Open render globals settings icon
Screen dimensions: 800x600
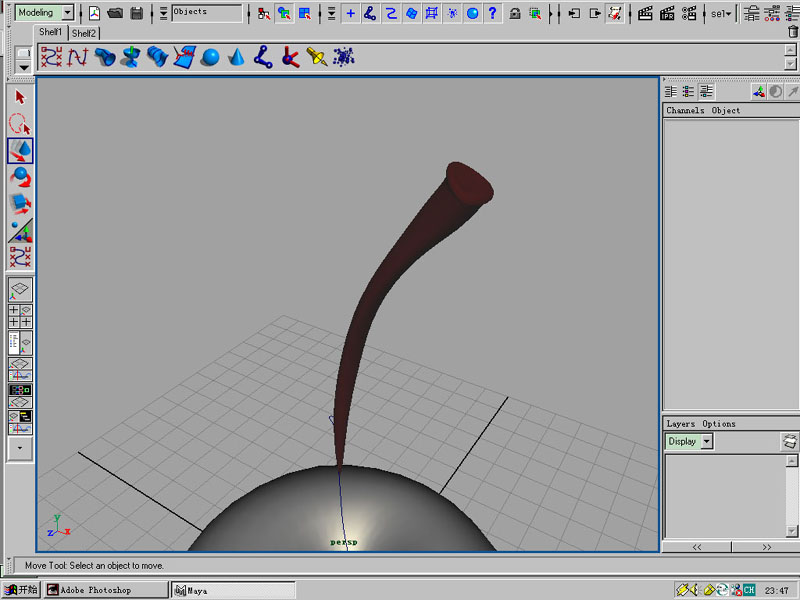(x=689, y=13)
